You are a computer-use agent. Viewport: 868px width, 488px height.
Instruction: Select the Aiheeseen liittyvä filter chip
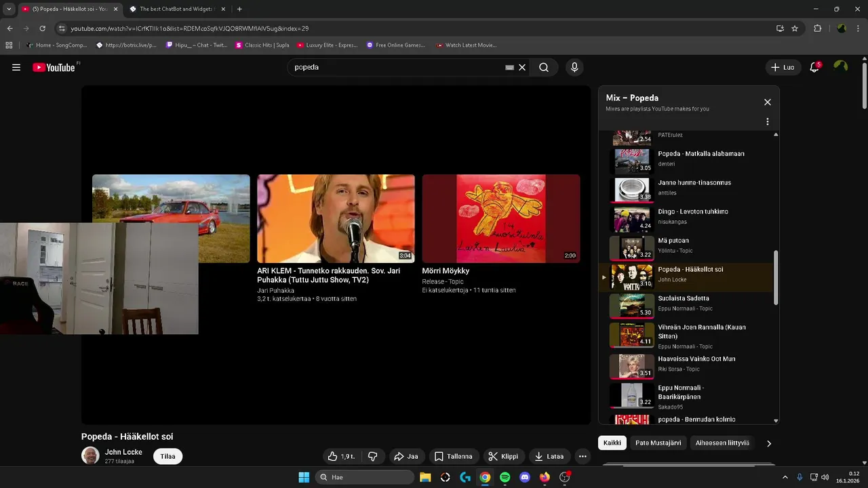coord(722,443)
